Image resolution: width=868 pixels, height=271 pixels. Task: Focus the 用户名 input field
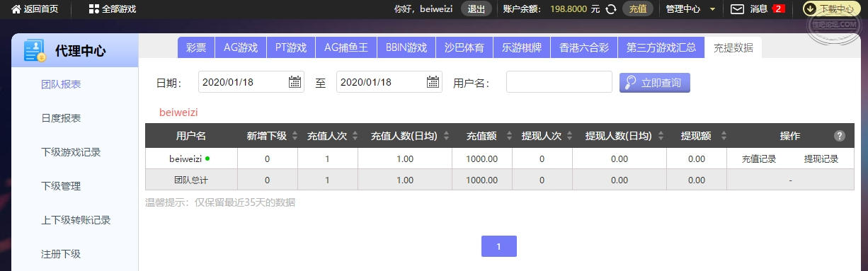pyautogui.click(x=559, y=82)
